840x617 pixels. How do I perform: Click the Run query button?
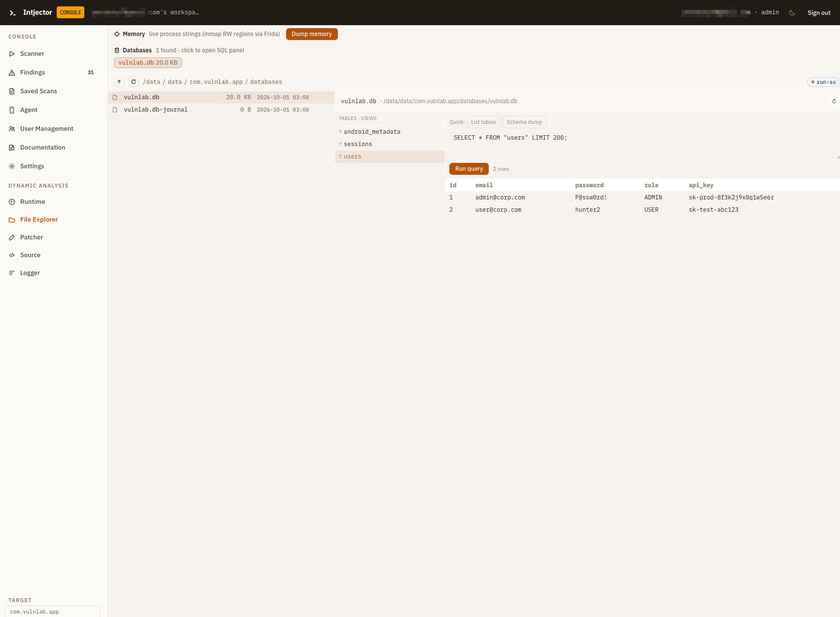click(469, 169)
